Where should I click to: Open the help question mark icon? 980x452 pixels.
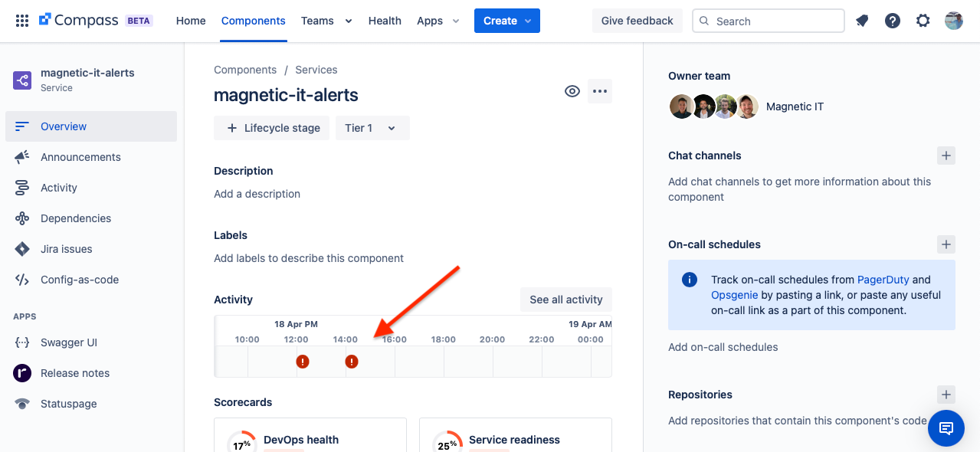tap(893, 21)
